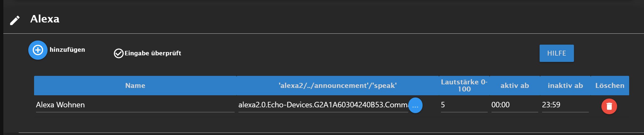The image size is (644, 135).
Task: Open help with the HILFE button
Action: pyautogui.click(x=556, y=53)
